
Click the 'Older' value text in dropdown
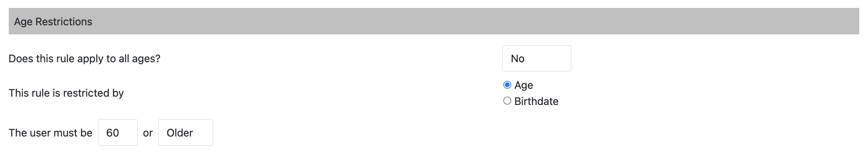180,133
